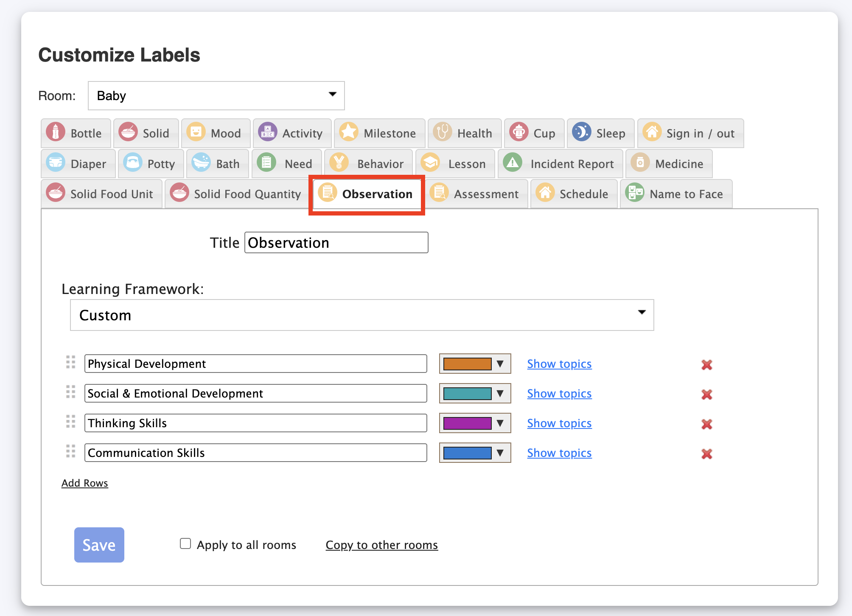
Task: Open color dropdown for Communication Skills
Action: click(x=500, y=453)
